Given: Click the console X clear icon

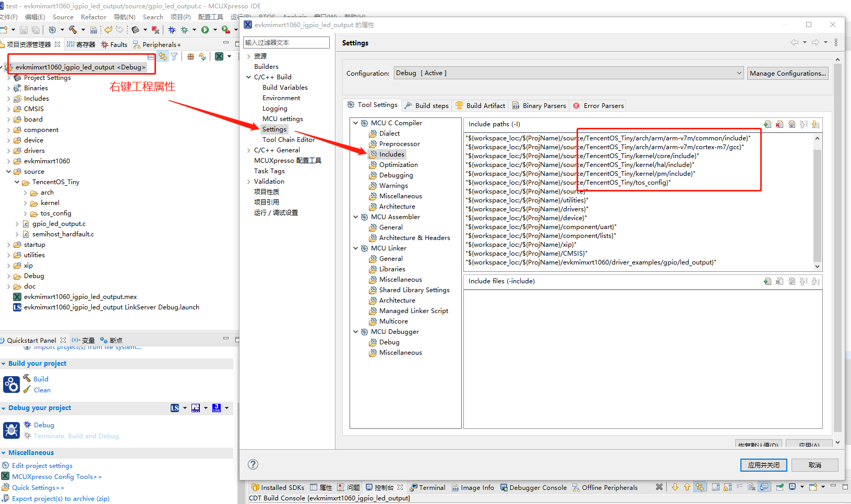Looking at the screenshot, I should click(x=660, y=487).
